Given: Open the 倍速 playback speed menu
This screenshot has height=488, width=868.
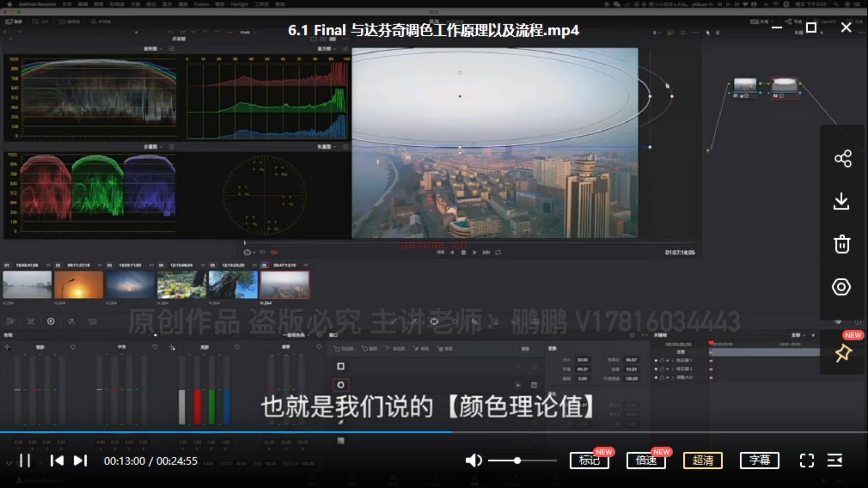Looking at the screenshot, I should pos(646,461).
